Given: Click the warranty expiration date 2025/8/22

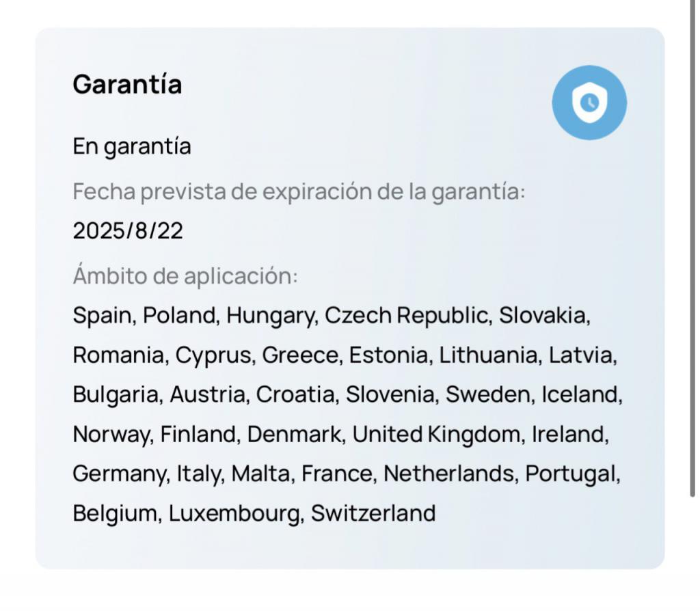Looking at the screenshot, I should tap(128, 231).
